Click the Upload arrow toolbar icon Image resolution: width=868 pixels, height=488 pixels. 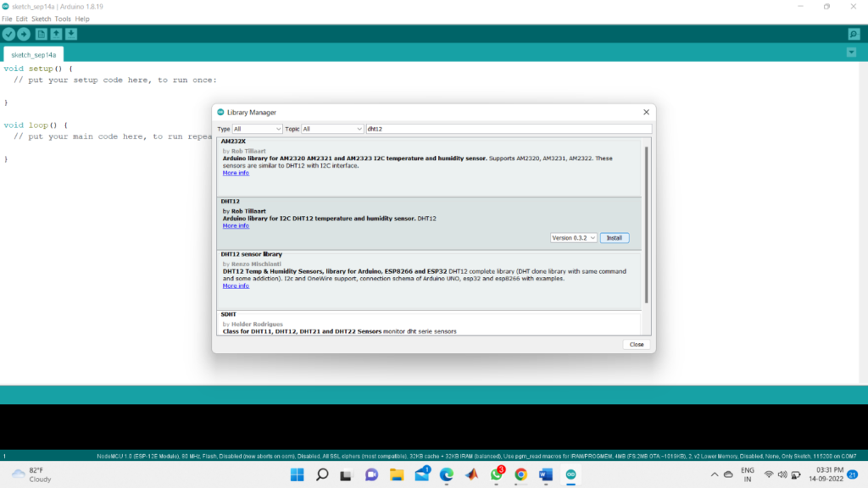[x=24, y=34]
